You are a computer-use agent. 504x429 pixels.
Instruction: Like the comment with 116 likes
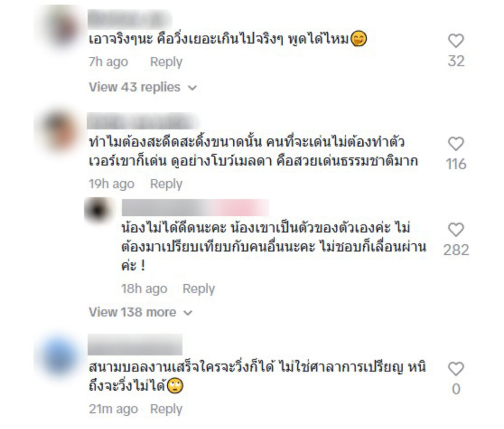coord(456,144)
